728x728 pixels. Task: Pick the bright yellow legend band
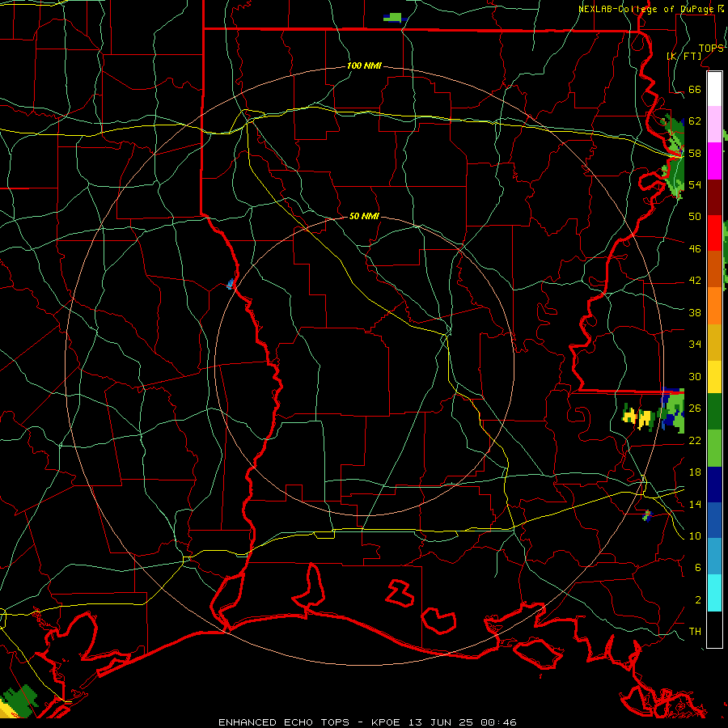(714, 376)
